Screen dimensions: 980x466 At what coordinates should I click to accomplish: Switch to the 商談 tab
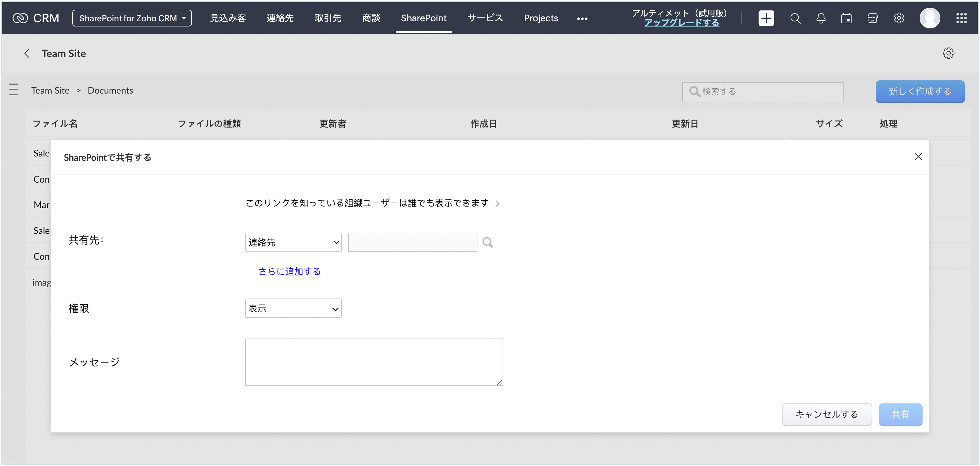click(x=371, y=18)
